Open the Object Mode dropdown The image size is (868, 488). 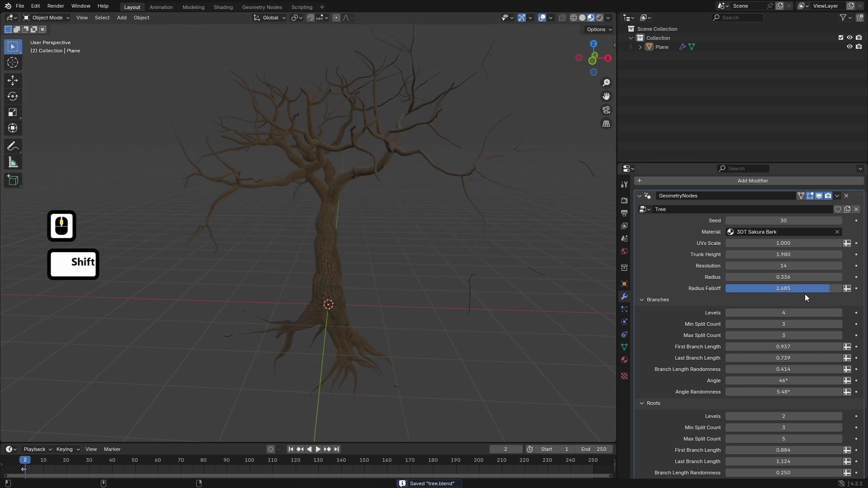pos(46,18)
